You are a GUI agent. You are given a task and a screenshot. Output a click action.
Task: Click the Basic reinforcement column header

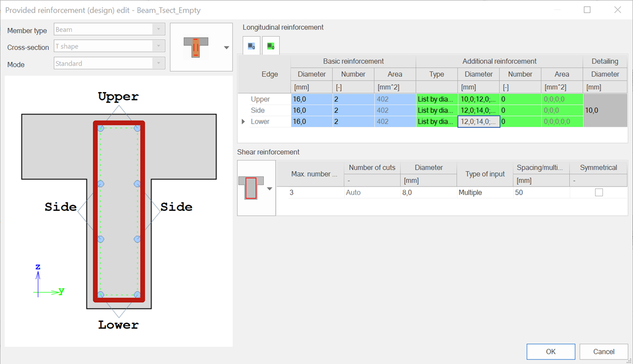tap(353, 62)
